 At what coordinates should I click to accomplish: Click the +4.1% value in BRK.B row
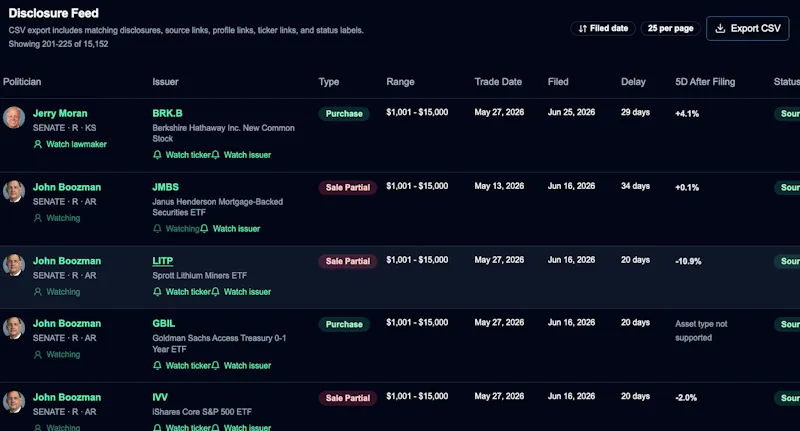(x=687, y=114)
